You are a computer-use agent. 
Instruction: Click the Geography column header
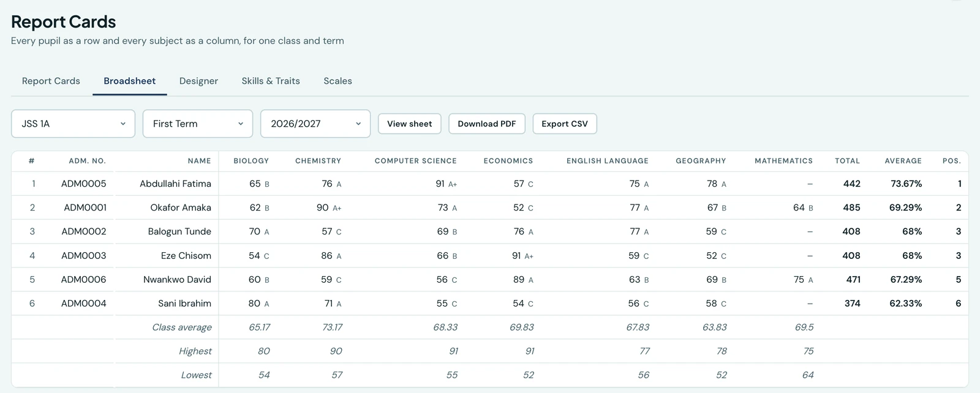pyautogui.click(x=701, y=161)
